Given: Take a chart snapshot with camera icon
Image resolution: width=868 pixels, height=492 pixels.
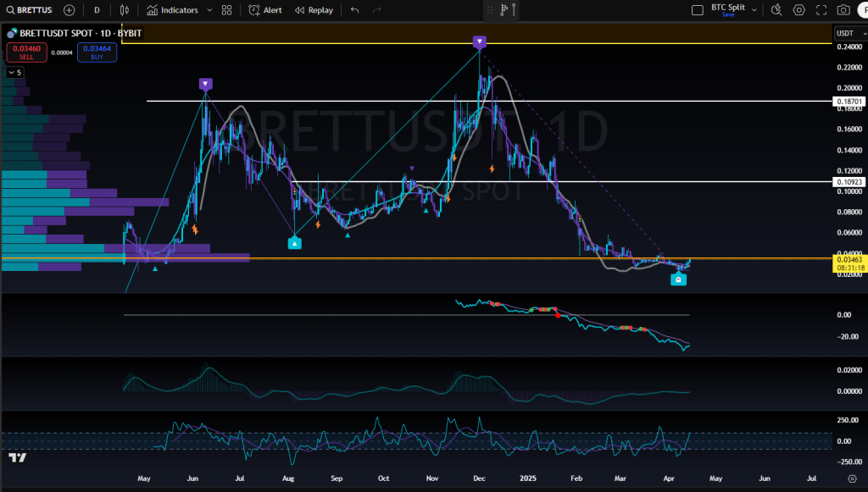Looking at the screenshot, I should pyautogui.click(x=843, y=10).
